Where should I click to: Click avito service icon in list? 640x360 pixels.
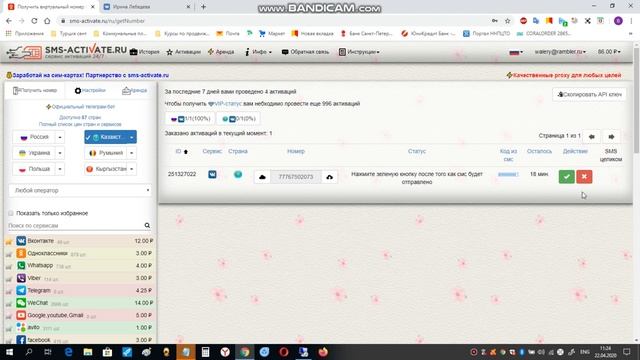[21, 327]
